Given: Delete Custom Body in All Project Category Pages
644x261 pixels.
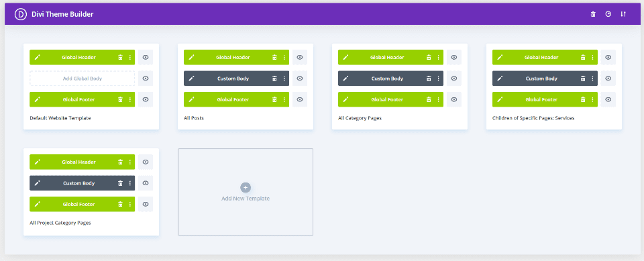Looking at the screenshot, I should pyautogui.click(x=120, y=183).
